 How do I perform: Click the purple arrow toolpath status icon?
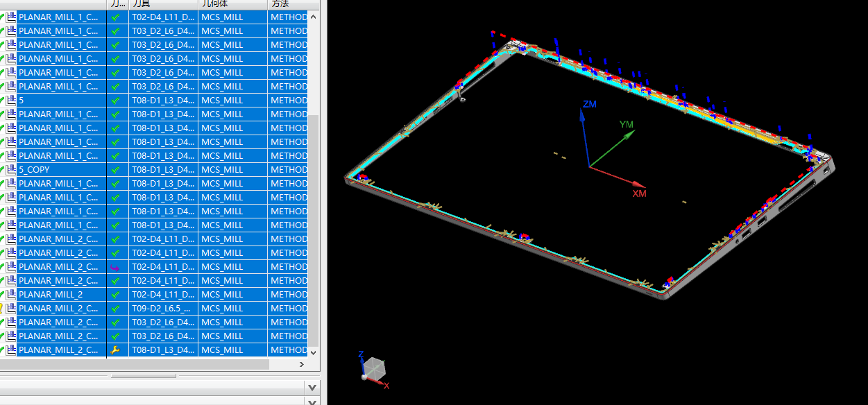point(115,267)
